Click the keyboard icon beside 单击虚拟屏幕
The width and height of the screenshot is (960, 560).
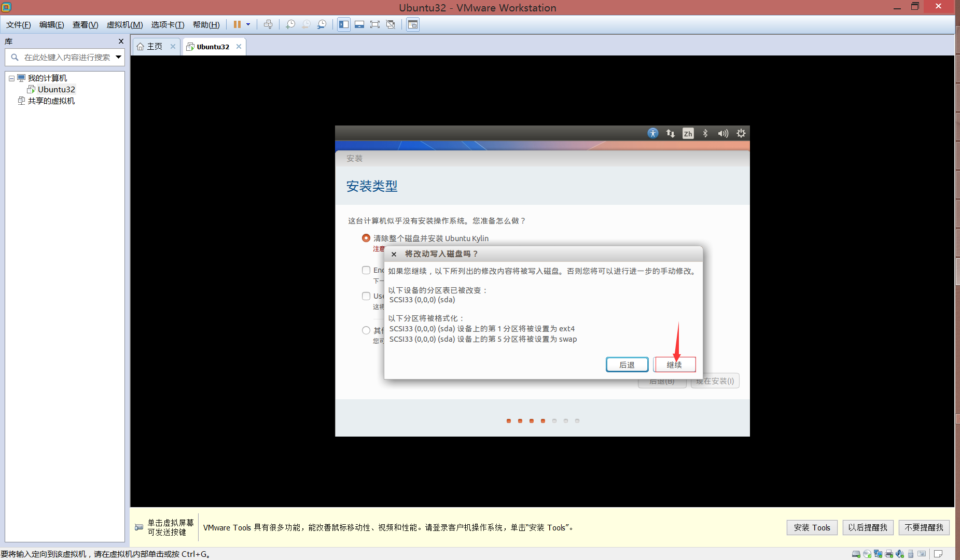tap(139, 527)
